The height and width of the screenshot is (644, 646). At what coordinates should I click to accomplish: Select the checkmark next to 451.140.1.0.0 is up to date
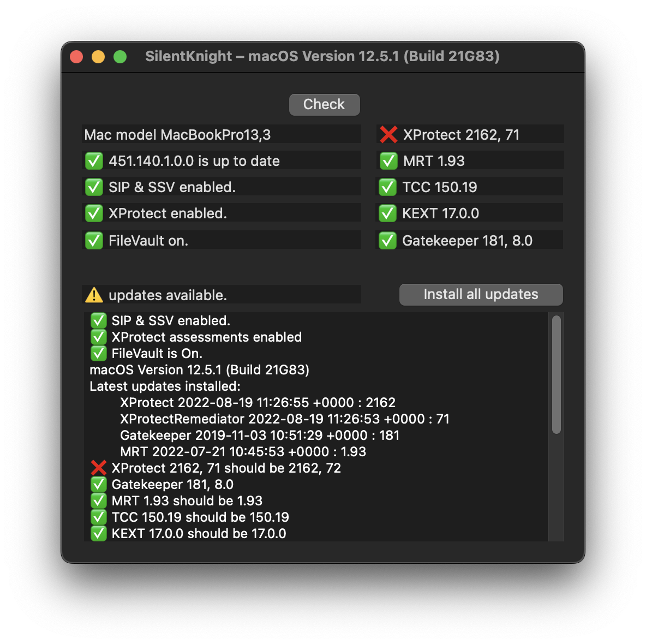click(93, 160)
